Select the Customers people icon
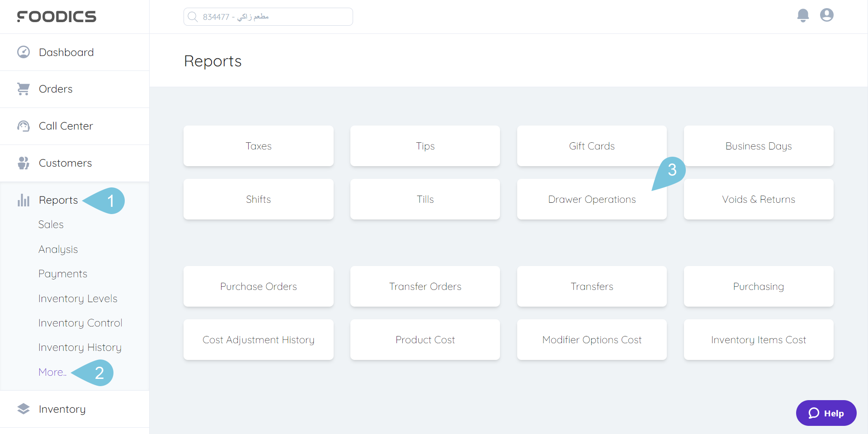The height and width of the screenshot is (434, 868). 23,163
